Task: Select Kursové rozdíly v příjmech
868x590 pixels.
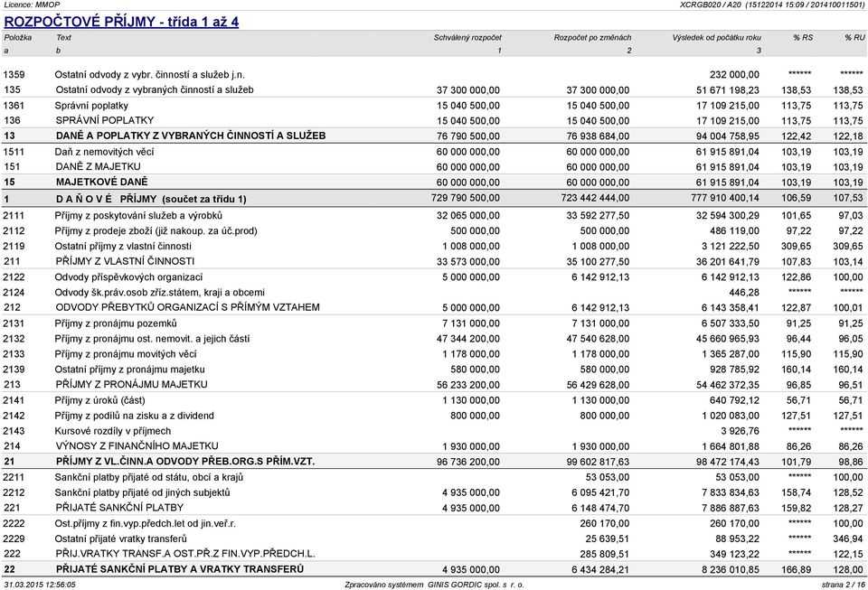Action: pyautogui.click(x=113, y=431)
